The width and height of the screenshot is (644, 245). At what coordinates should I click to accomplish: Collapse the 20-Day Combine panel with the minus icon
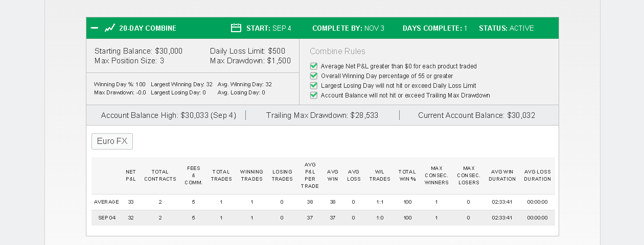coord(94,28)
